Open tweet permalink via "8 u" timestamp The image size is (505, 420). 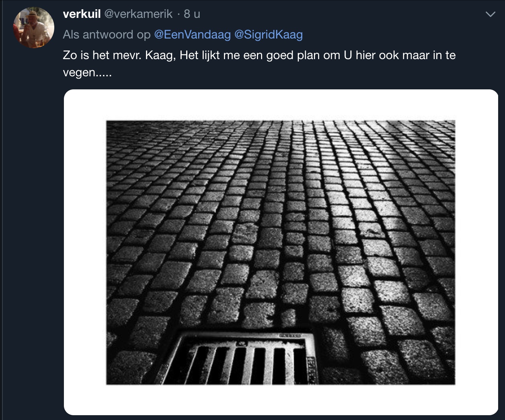192,14
